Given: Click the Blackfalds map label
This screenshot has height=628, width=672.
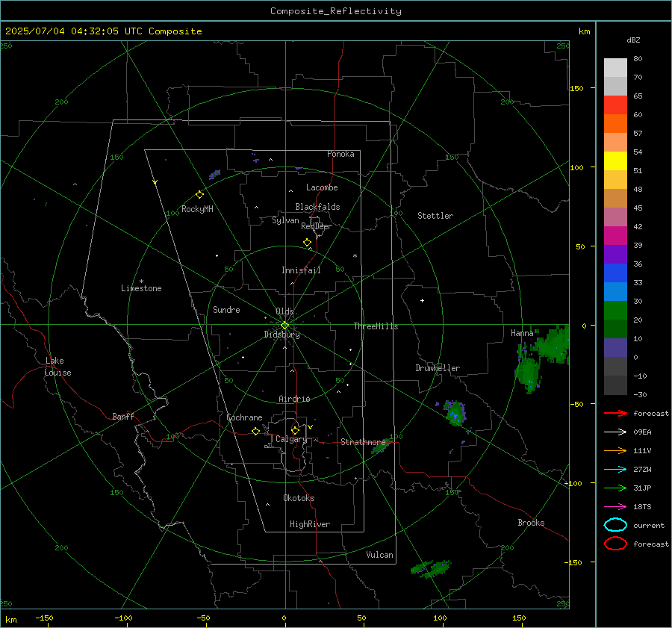Looking at the screenshot, I should tap(317, 207).
